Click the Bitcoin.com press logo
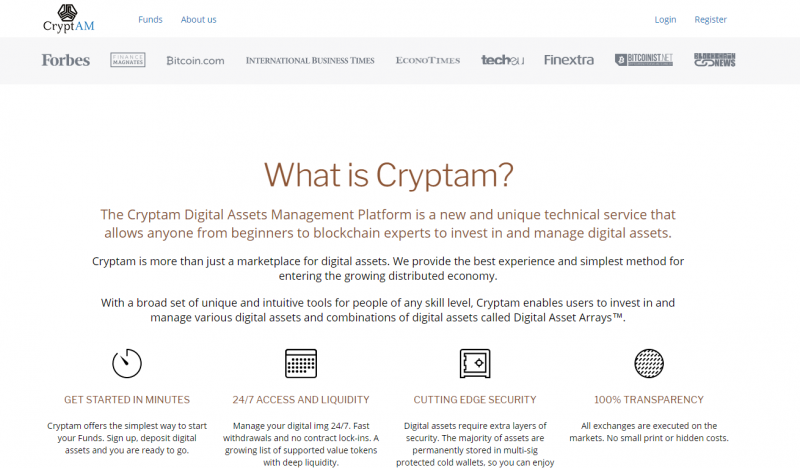This screenshot has width=800, height=468. [195, 60]
